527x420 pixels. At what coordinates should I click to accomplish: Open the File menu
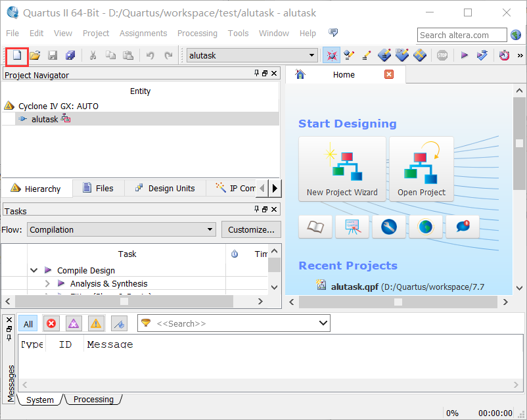point(12,34)
